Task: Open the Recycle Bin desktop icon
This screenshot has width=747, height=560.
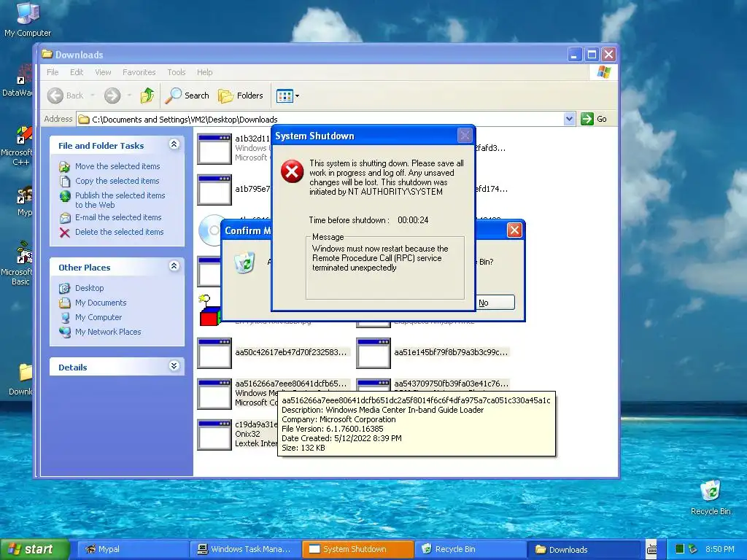Action: point(711,498)
